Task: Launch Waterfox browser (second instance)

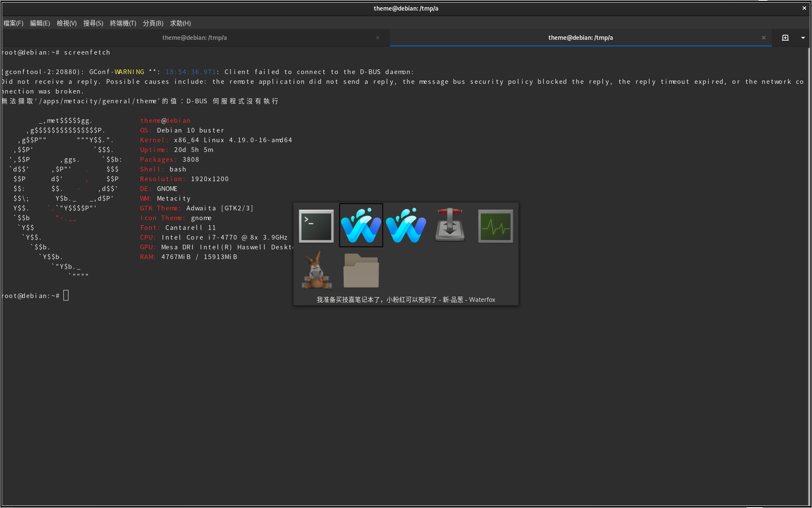Action: click(405, 225)
